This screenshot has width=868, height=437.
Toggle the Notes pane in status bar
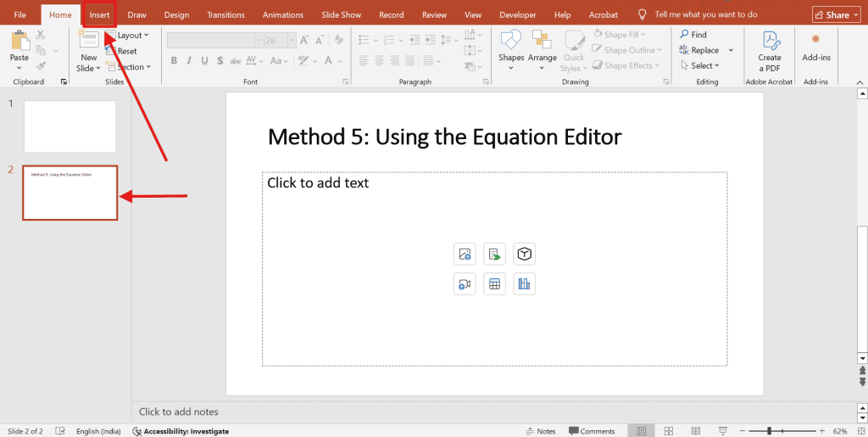(x=541, y=431)
